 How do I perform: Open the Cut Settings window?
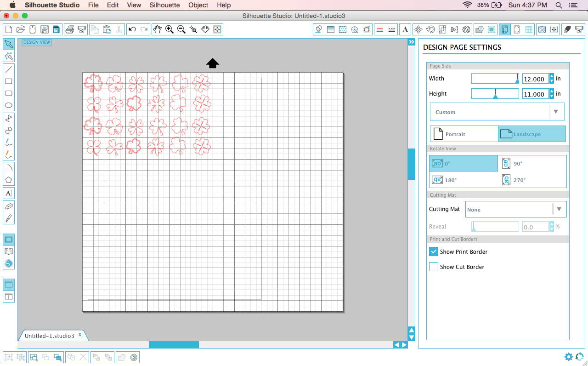point(567,29)
